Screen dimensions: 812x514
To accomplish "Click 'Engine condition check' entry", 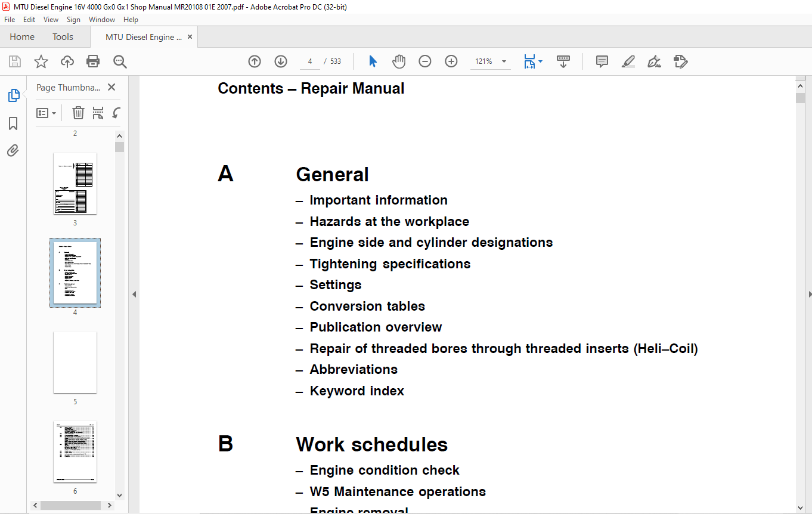I will pyautogui.click(x=385, y=470).
